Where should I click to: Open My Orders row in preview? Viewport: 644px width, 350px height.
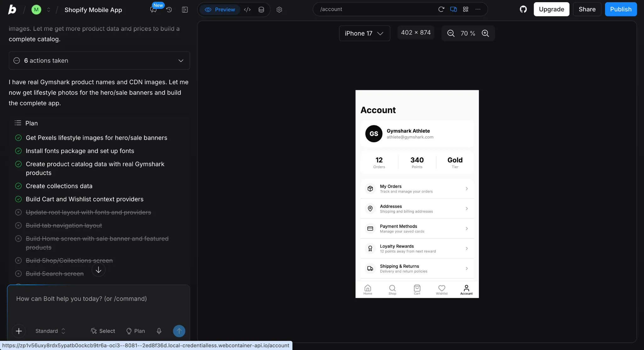417,189
